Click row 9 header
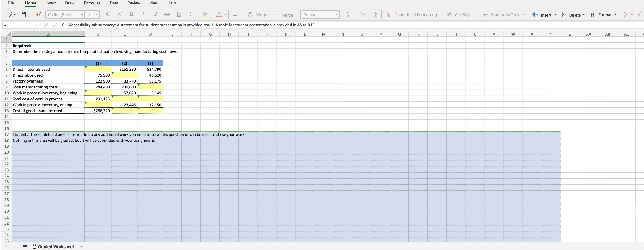This screenshot has height=250, width=644. point(6,87)
